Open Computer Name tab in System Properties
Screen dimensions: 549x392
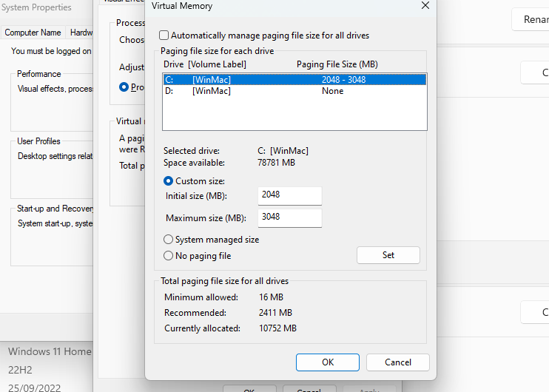(x=33, y=33)
